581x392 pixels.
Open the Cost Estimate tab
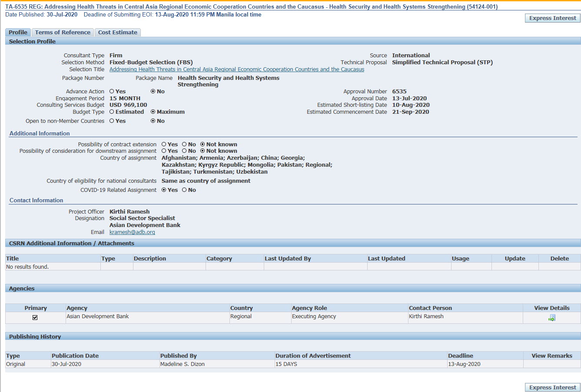pyautogui.click(x=117, y=33)
